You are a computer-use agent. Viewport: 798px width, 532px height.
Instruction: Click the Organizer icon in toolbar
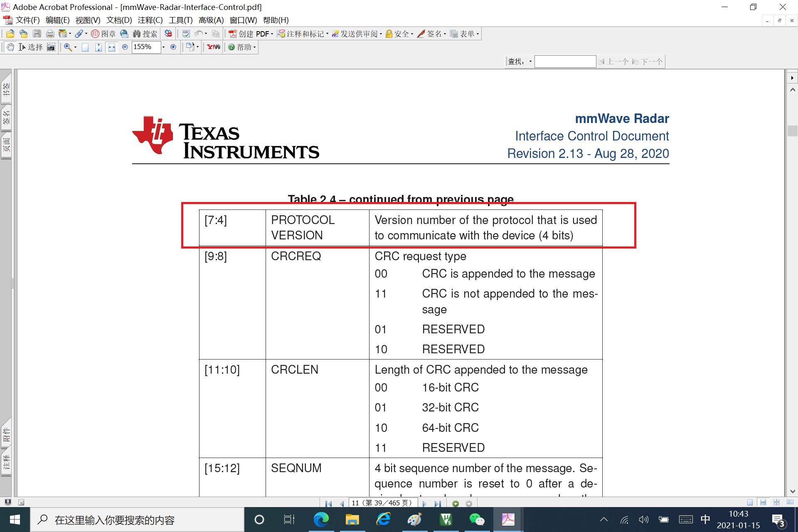pyautogui.click(x=63, y=34)
